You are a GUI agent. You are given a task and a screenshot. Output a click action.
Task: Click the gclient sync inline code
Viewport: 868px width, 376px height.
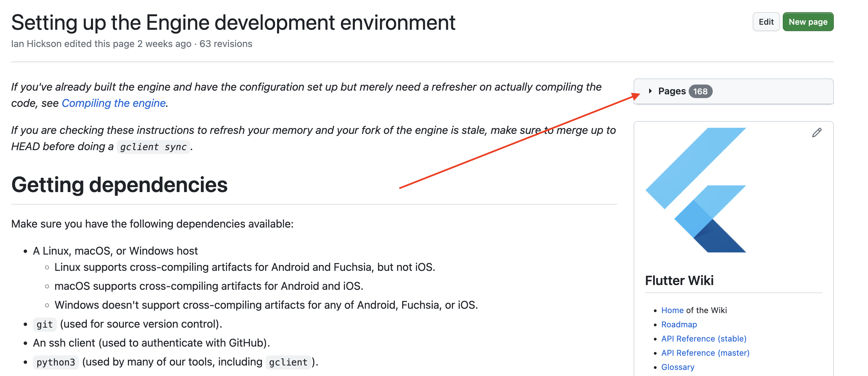[x=154, y=146]
